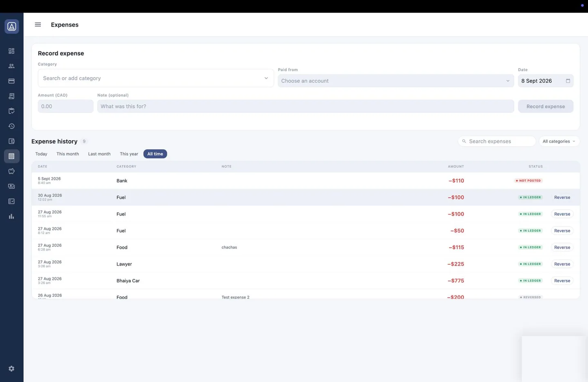Open the credit card icon in sidebar

click(11, 81)
